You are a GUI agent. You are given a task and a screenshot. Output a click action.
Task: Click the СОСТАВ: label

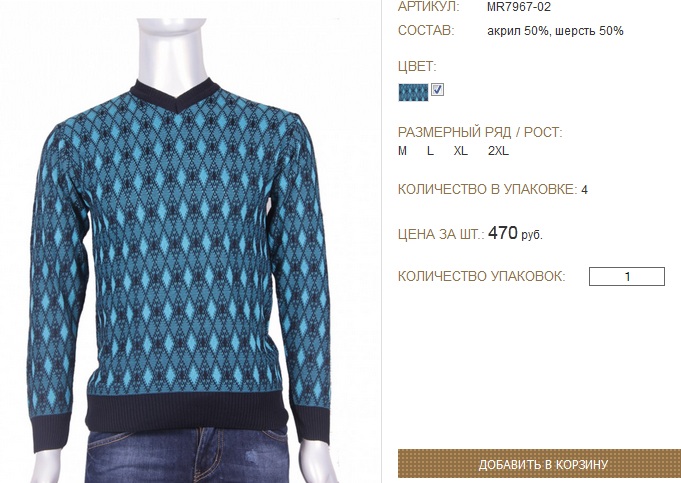pyautogui.click(x=426, y=31)
